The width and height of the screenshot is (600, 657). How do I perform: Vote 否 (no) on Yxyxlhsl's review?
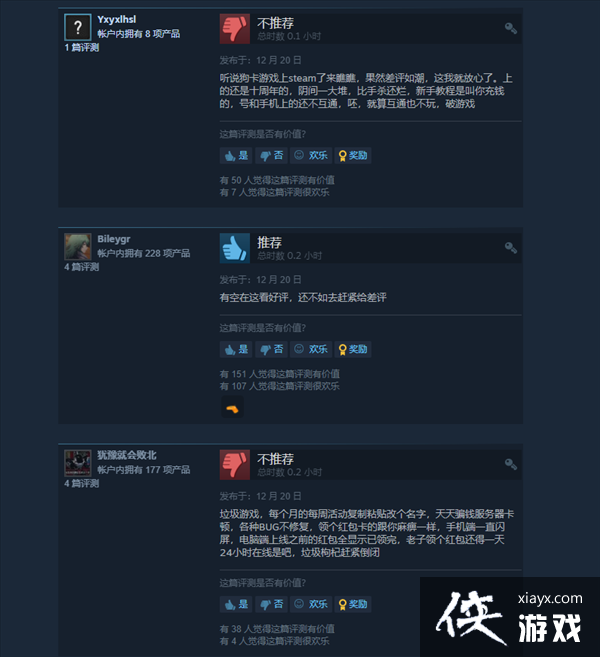[272, 155]
